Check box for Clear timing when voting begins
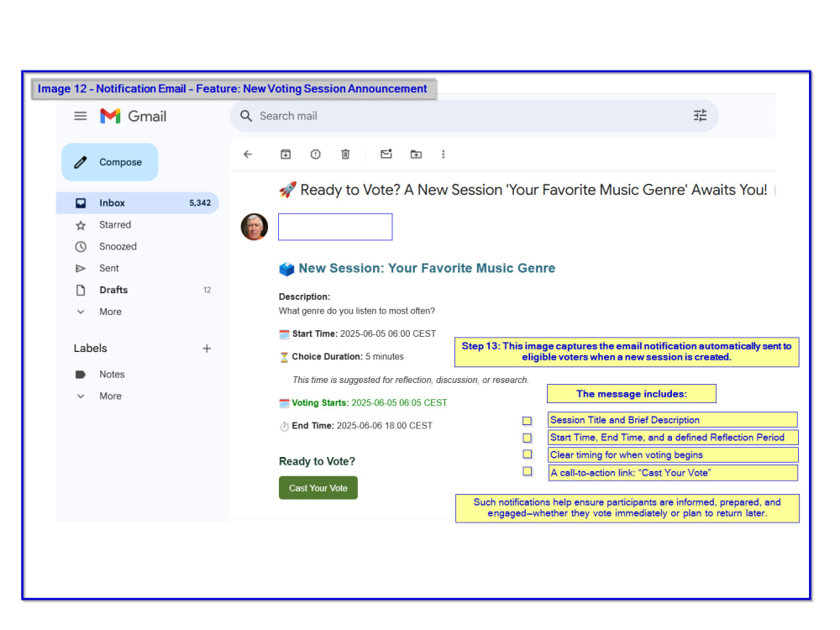 (528, 454)
